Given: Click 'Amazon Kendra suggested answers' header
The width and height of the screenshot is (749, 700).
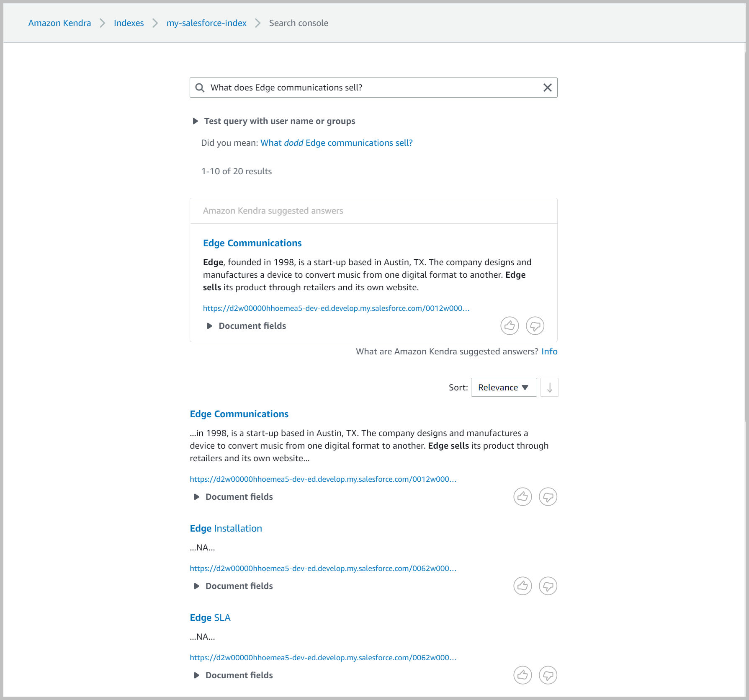Looking at the screenshot, I should tap(273, 211).
